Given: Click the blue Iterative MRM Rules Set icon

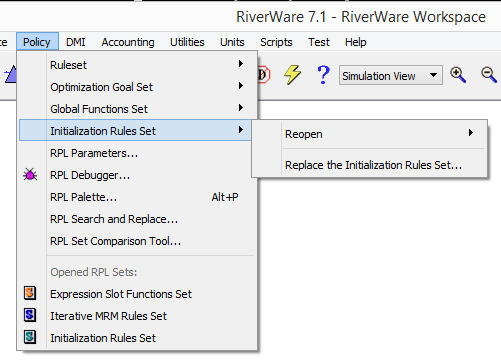Looking at the screenshot, I should (x=30, y=315).
